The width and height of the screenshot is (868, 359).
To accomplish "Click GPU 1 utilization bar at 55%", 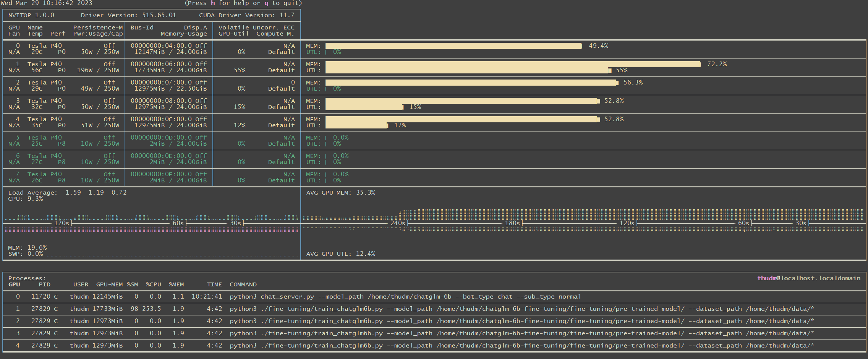I will 468,70.
